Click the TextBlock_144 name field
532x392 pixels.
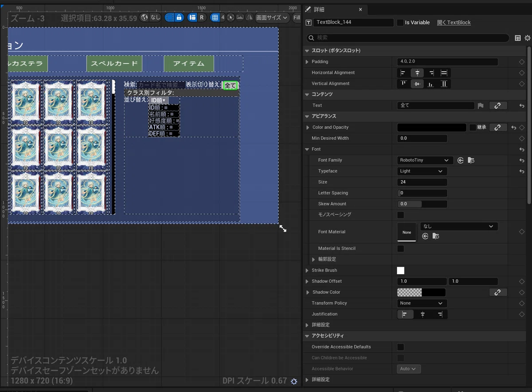coord(353,22)
